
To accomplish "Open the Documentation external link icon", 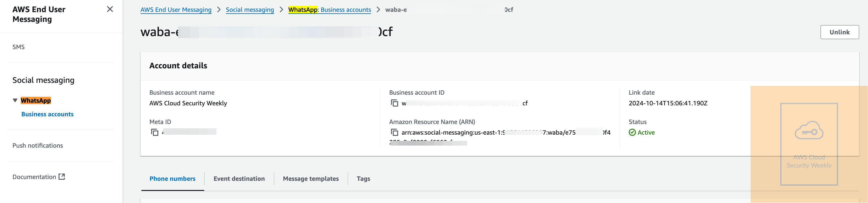I will (62, 177).
